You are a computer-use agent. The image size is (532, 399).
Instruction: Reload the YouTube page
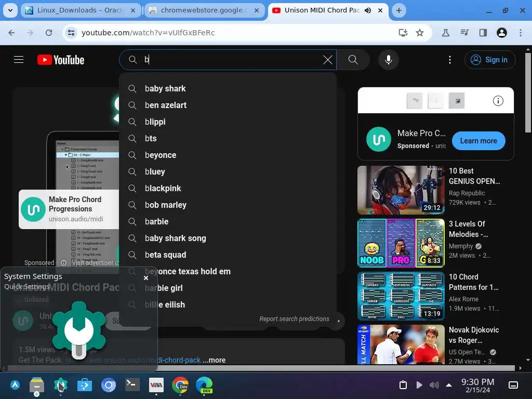click(x=49, y=33)
